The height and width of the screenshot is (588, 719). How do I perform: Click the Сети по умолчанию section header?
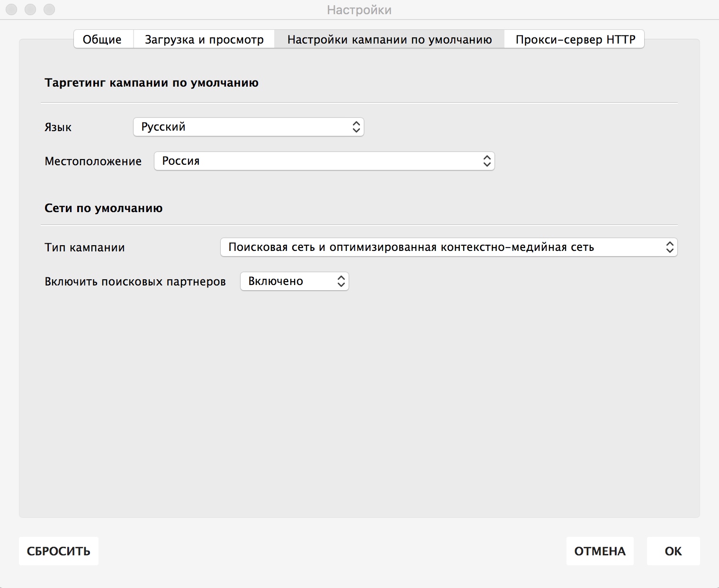point(103,208)
